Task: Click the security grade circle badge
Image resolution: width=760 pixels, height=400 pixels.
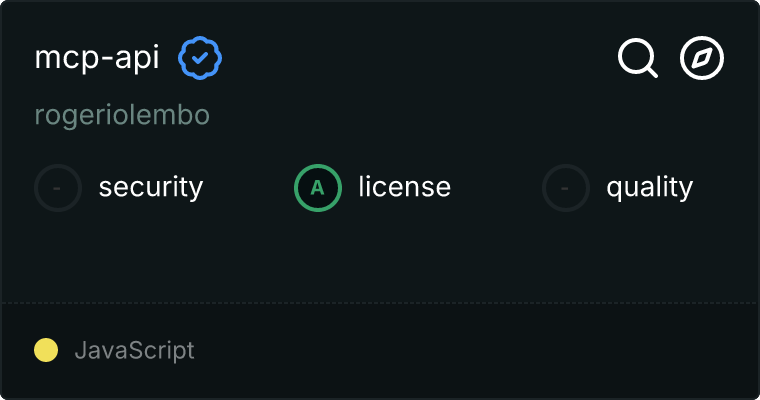Action: pos(58,187)
